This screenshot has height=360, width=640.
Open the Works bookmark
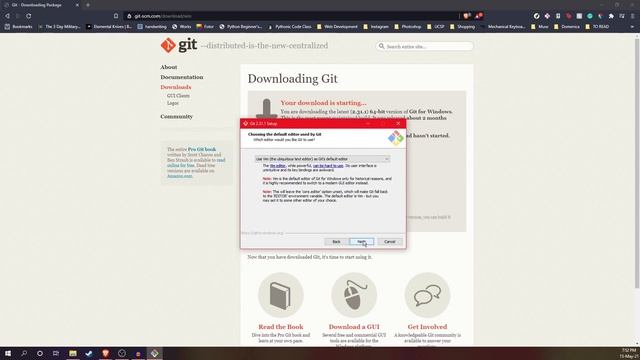[x=181, y=27]
